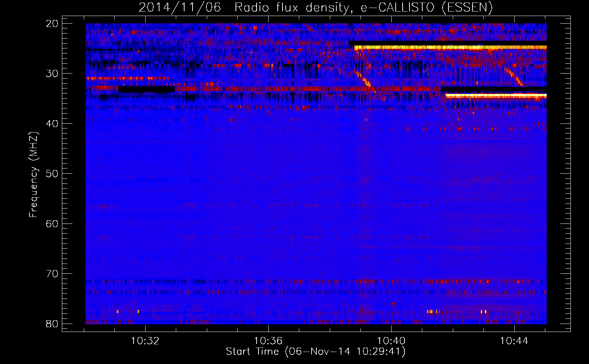Click the bright yellow band near 25 MHz
589x364 pixels.
click(450, 47)
